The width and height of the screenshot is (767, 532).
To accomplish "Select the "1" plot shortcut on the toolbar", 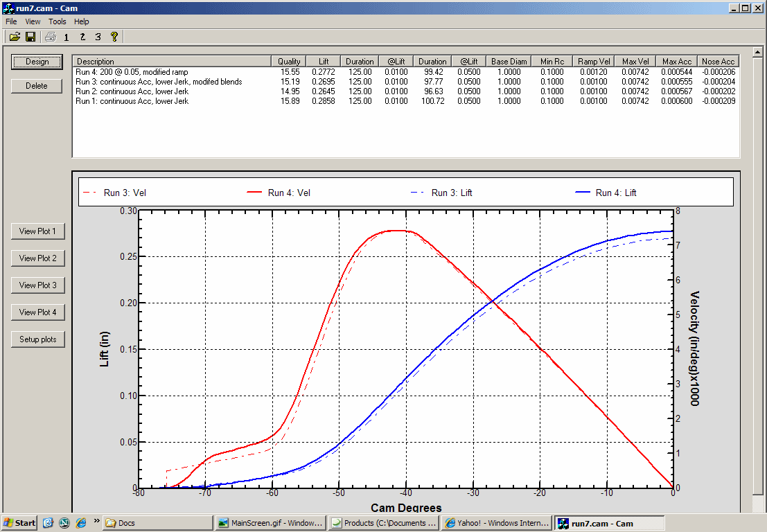I will (67, 37).
